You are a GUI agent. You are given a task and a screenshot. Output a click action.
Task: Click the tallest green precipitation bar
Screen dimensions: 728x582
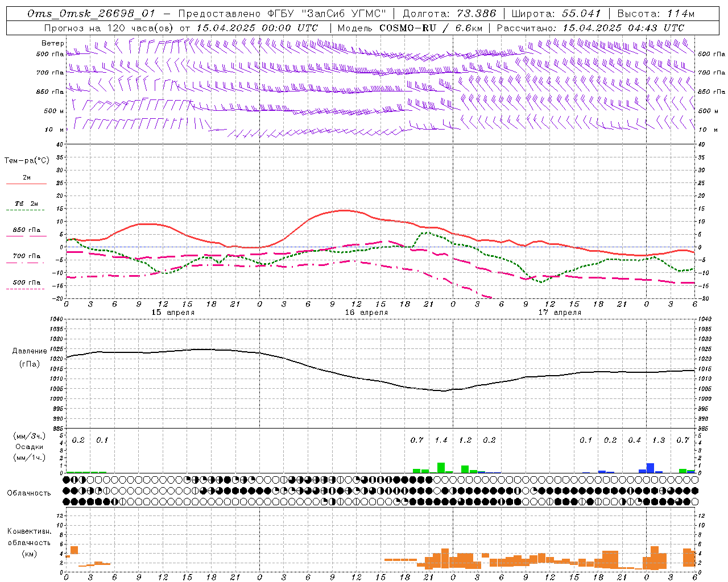click(x=441, y=468)
